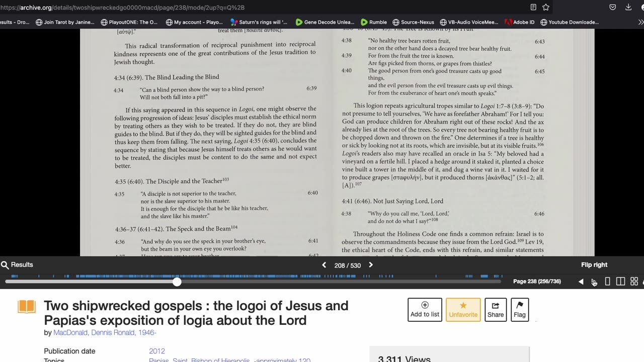
Task: Click heading 'The Speck and the Beam'
Action: pos(198,229)
